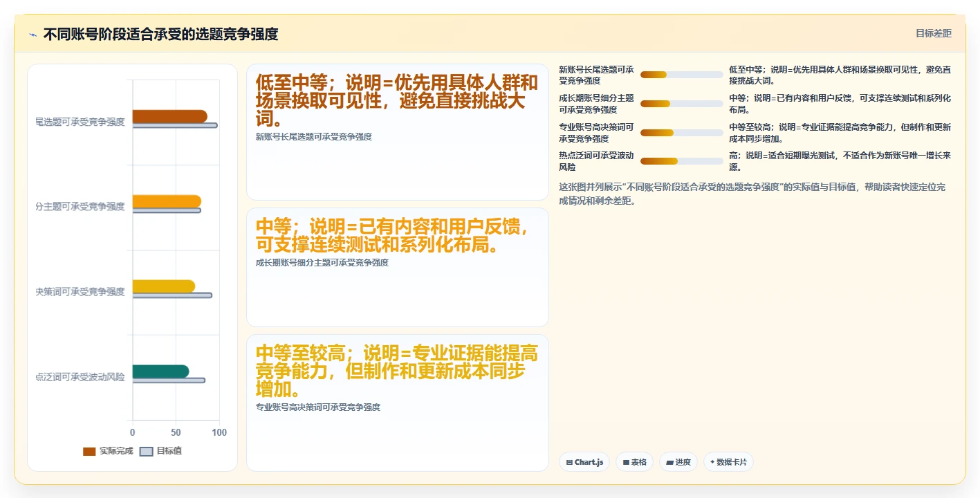Click the progress row label 热点泛词可承受波动风险
The width and height of the screenshot is (980, 498).
click(596, 161)
